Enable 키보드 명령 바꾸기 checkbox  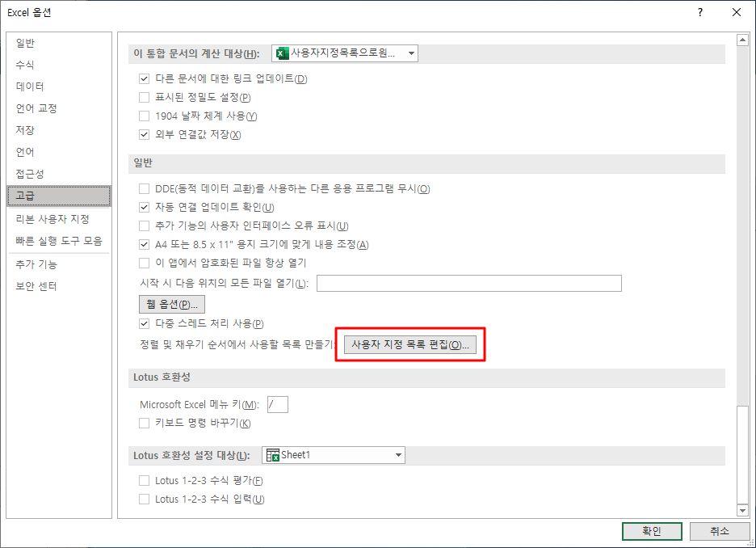click(144, 423)
